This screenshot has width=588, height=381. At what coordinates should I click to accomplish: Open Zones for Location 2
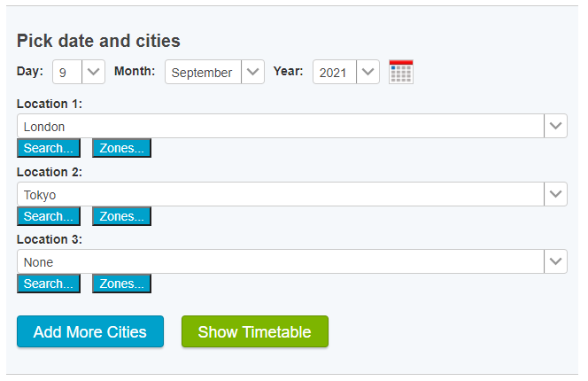click(121, 216)
